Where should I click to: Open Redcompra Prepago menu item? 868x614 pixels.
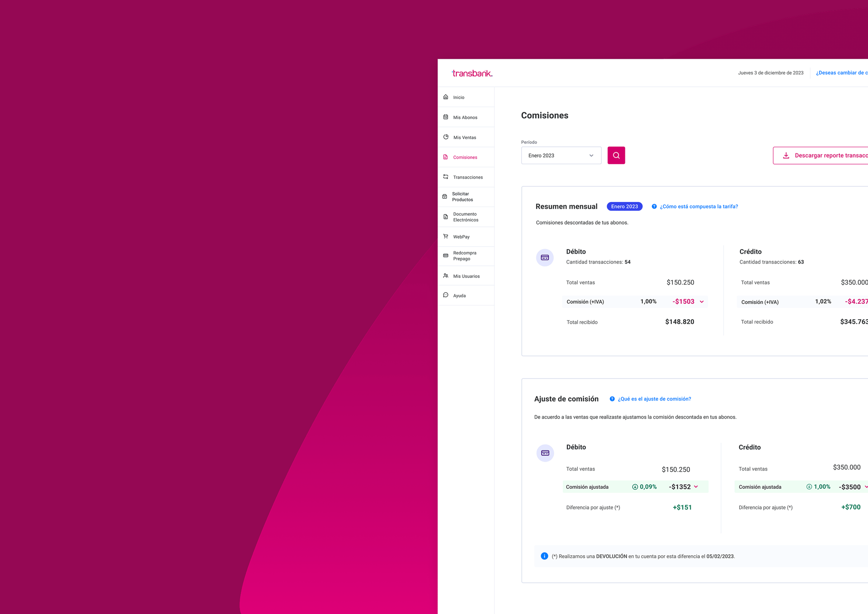[465, 256]
